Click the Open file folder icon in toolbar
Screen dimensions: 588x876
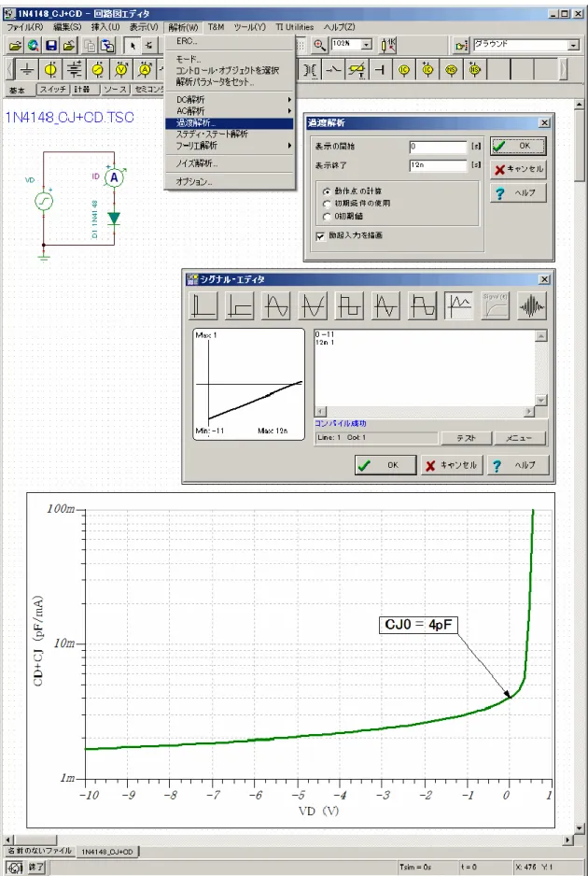[x=15, y=45]
